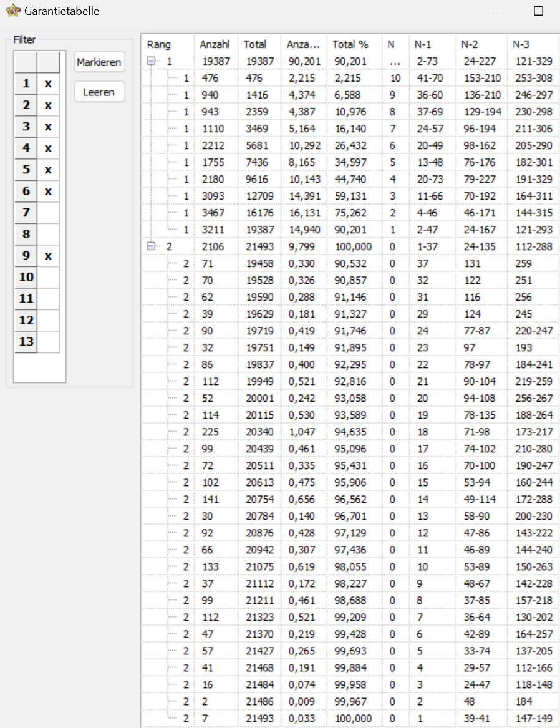The height and width of the screenshot is (728, 560).
Task: Click N-3 value 184-241
Action: (x=534, y=364)
